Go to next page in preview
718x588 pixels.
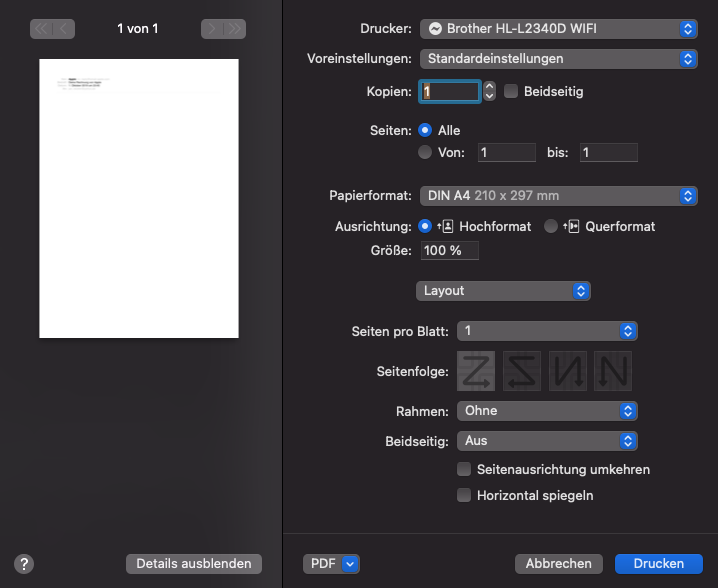click(x=212, y=29)
